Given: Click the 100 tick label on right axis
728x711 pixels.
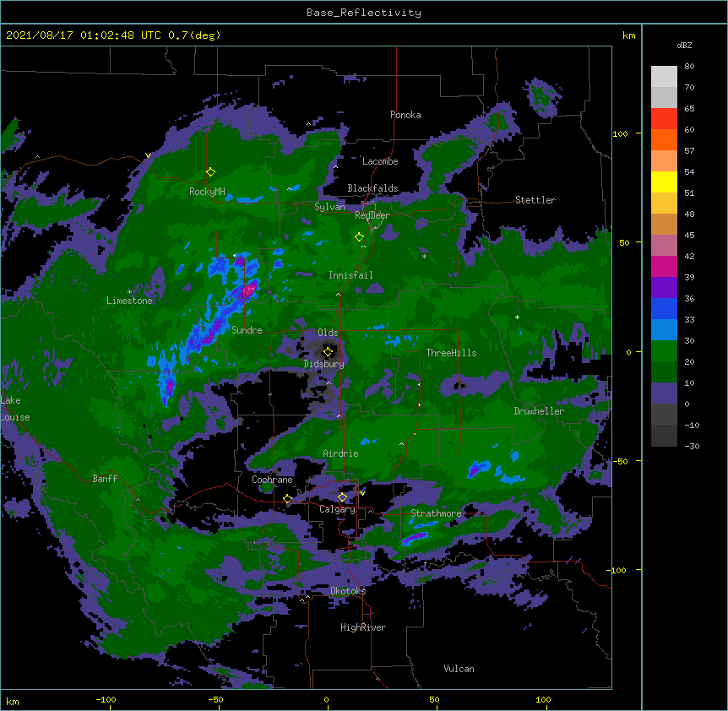Looking at the screenshot, I should [620, 133].
